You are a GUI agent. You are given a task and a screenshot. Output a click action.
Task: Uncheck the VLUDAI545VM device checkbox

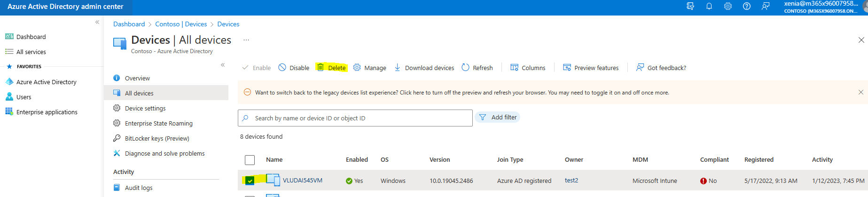[250, 181]
